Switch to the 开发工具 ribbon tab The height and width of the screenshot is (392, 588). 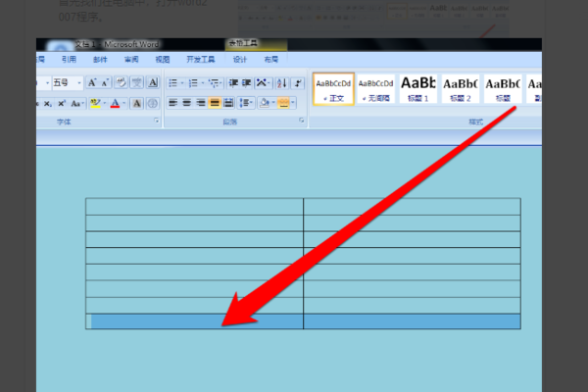pyautogui.click(x=201, y=59)
